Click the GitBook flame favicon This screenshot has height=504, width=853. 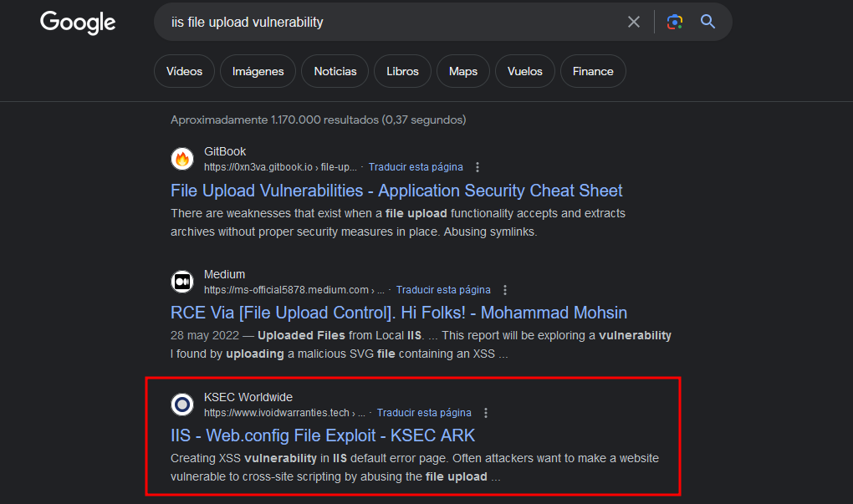coord(182,159)
